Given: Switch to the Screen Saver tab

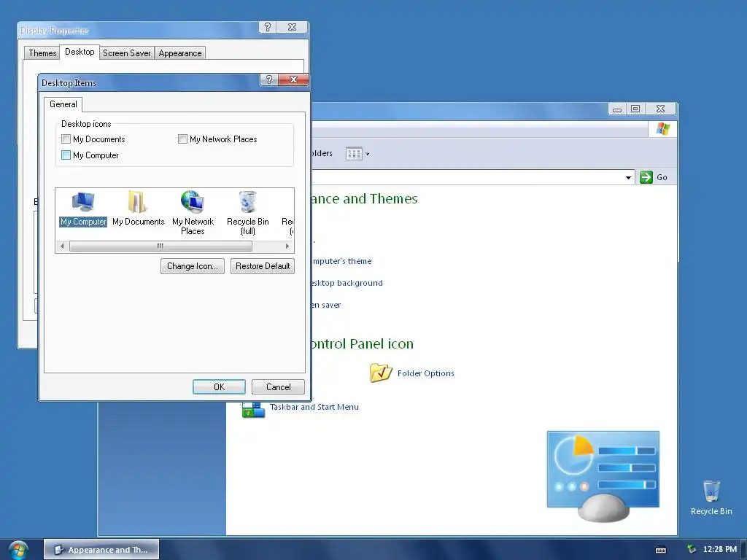Looking at the screenshot, I should click(127, 52).
